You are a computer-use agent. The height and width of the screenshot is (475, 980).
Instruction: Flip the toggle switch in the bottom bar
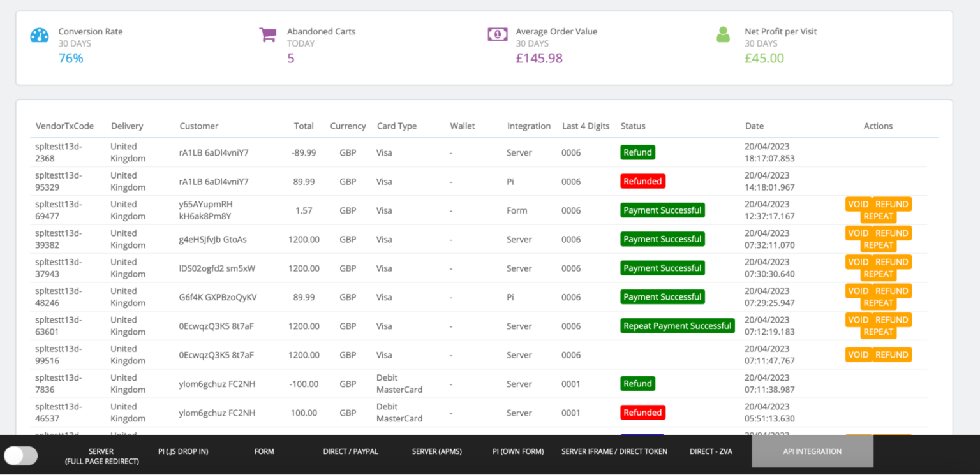click(21, 455)
